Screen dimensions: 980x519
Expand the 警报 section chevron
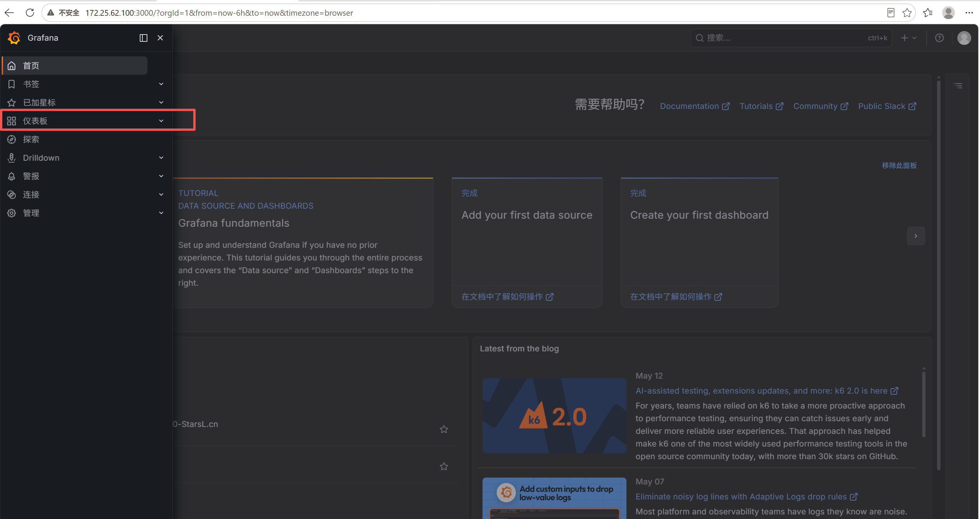(161, 176)
